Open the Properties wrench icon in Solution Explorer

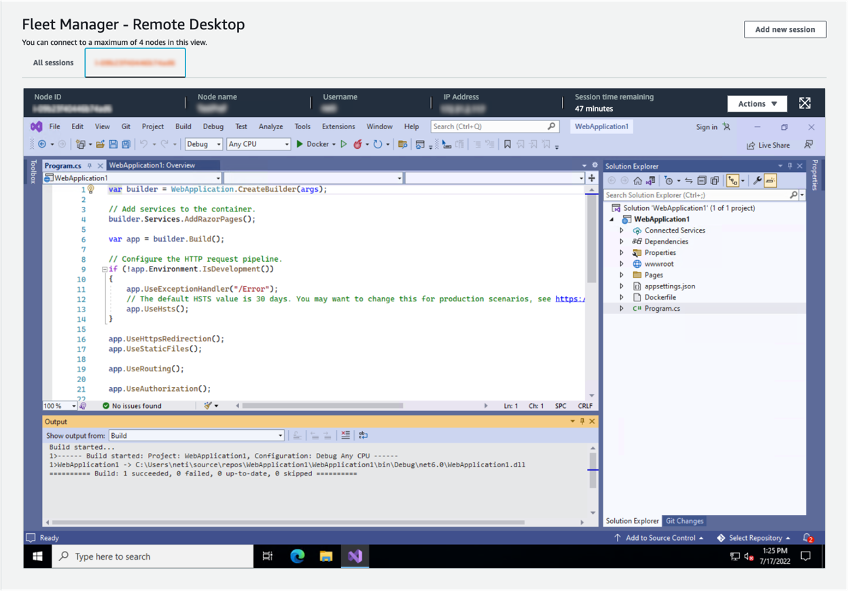pyautogui.click(x=756, y=181)
